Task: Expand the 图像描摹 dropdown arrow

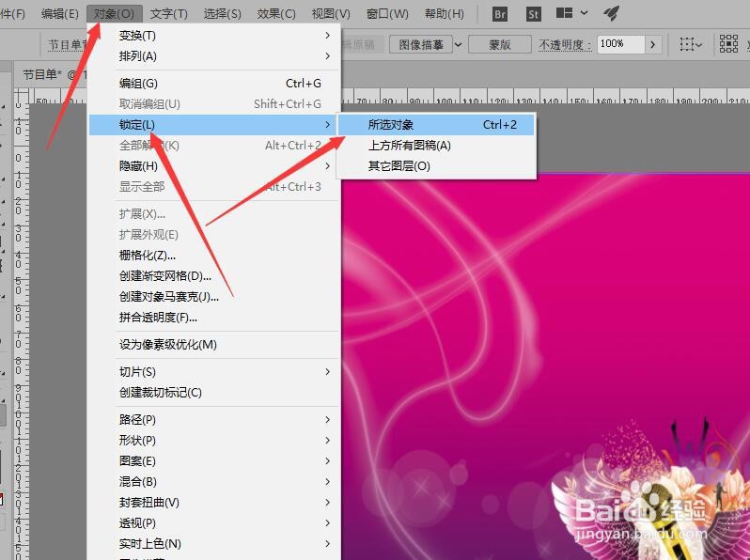Action: 459,44
